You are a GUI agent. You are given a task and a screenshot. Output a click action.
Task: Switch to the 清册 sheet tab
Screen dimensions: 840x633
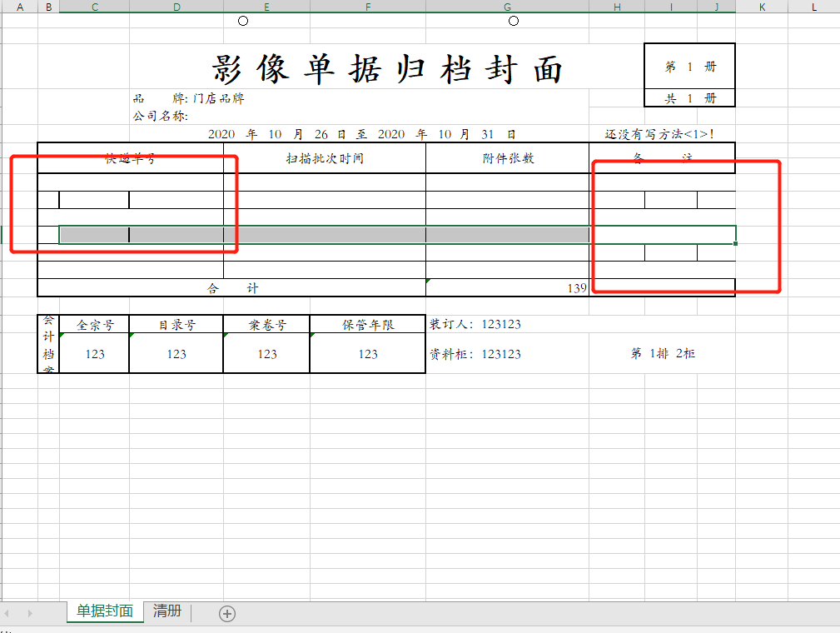pos(167,612)
